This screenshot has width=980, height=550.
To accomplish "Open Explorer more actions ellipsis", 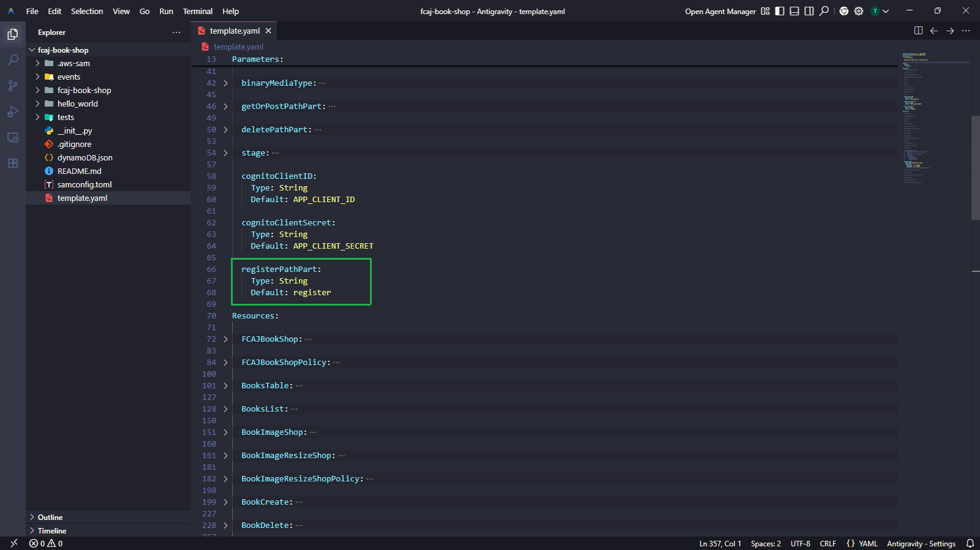I will [176, 32].
